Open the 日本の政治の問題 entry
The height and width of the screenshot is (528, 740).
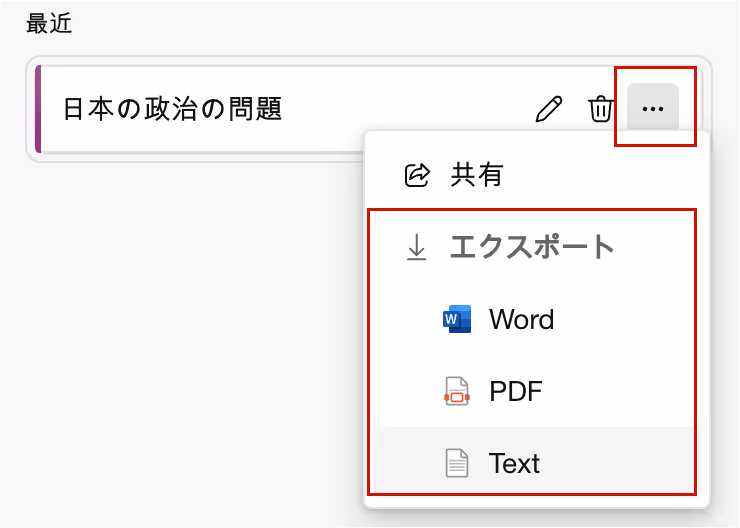(x=173, y=109)
